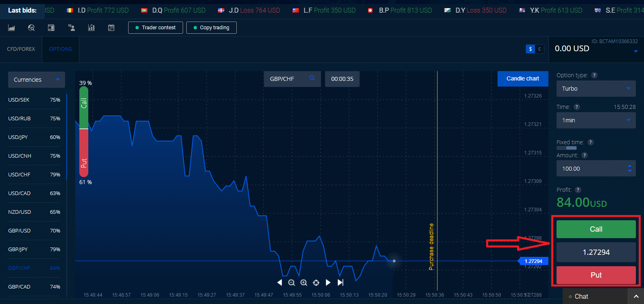This screenshot has width=644, height=304.
Task: Click the red Put portion of sentiment bar
Action: (84, 153)
